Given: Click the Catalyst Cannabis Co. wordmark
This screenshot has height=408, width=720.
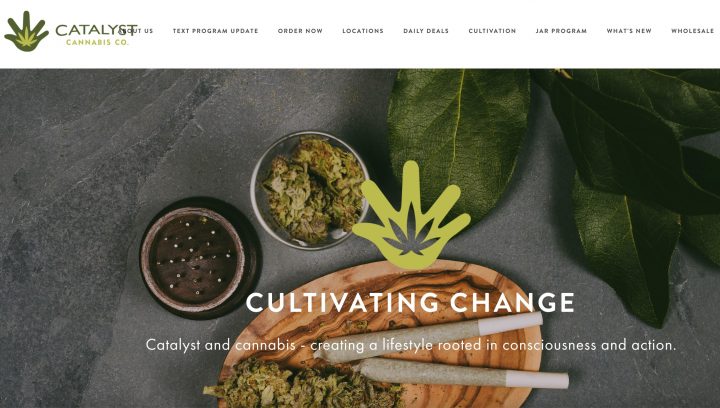Looking at the screenshot, I should pyautogui.click(x=96, y=34).
